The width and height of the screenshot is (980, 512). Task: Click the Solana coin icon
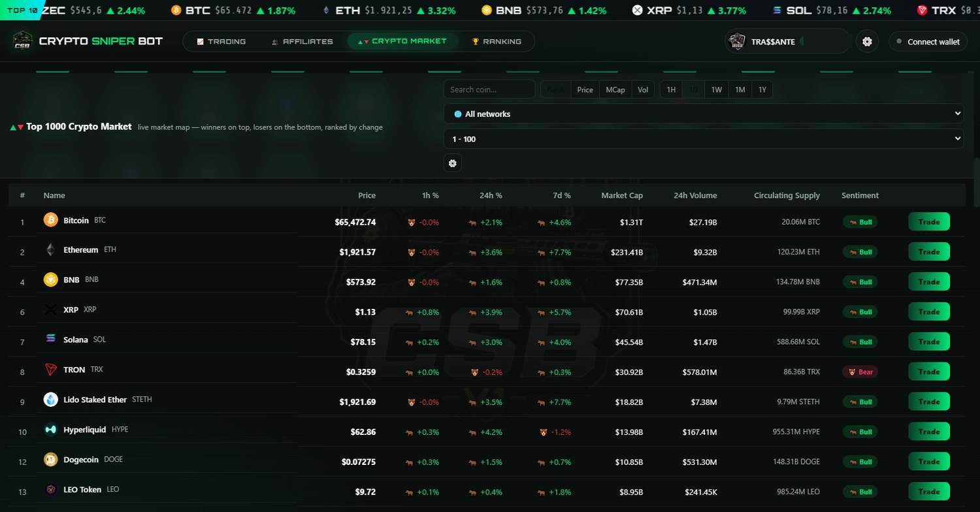(x=51, y=339)
